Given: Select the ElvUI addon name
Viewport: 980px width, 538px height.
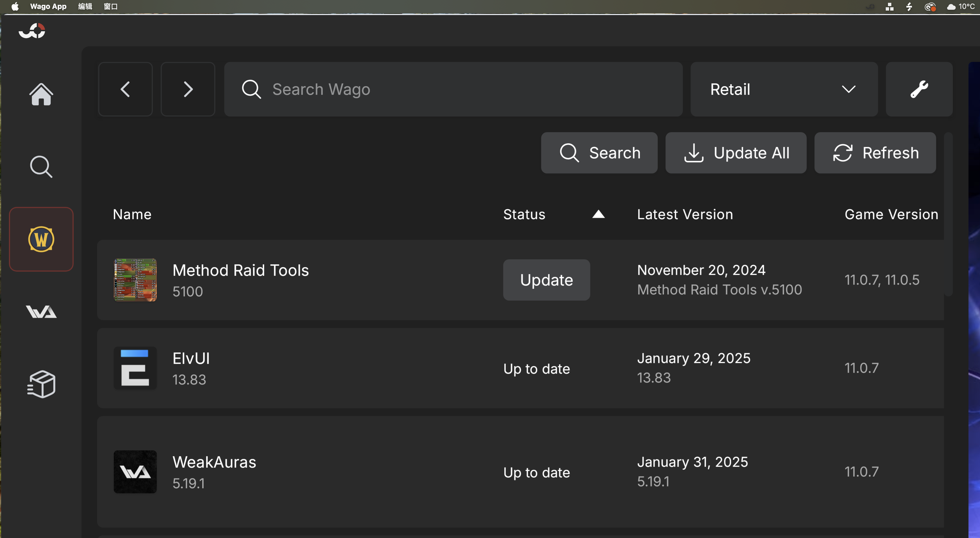Looking at the screenshot, I should (x=191, y=358).
